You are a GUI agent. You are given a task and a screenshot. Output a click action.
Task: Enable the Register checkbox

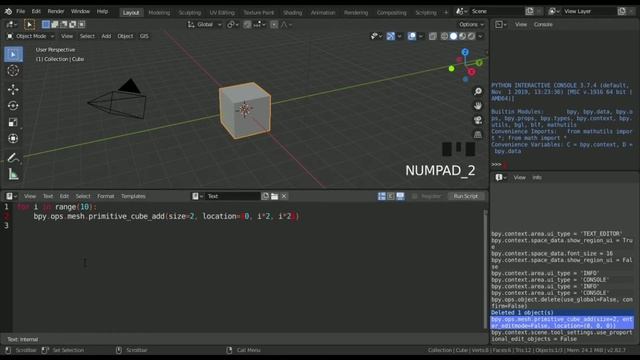coord(415,196)
